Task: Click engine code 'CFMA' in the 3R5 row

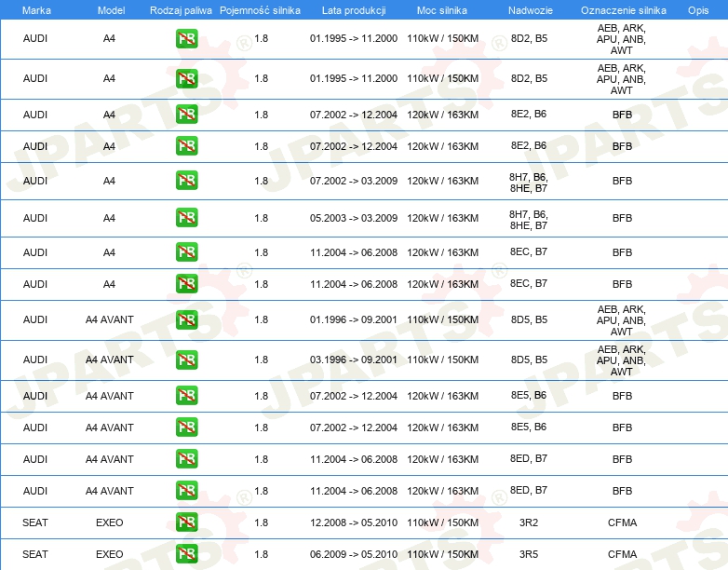Action: [622, 554]
